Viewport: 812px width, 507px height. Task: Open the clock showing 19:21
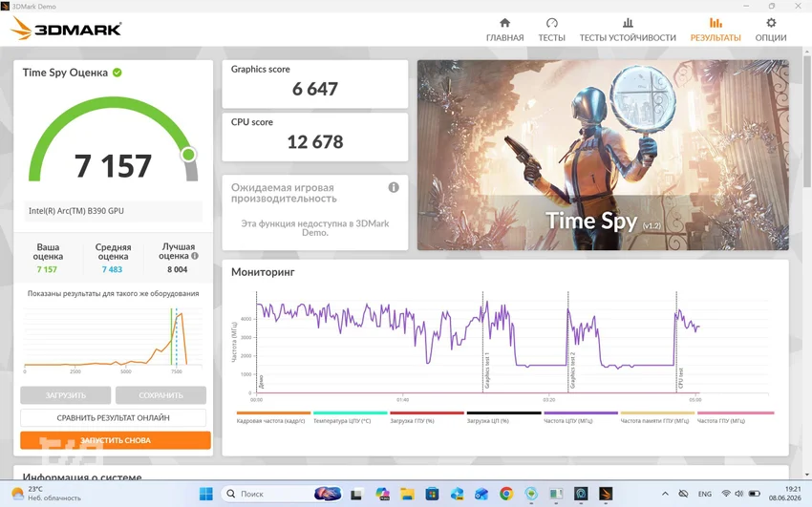click(785, 494)
